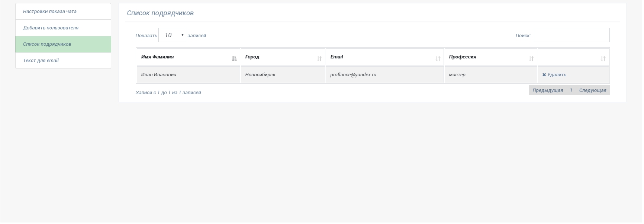Viewport: 644px width, 224px height.
Task: Click the proflance@yandex.ru email cell
Action: tap(353, 75)
